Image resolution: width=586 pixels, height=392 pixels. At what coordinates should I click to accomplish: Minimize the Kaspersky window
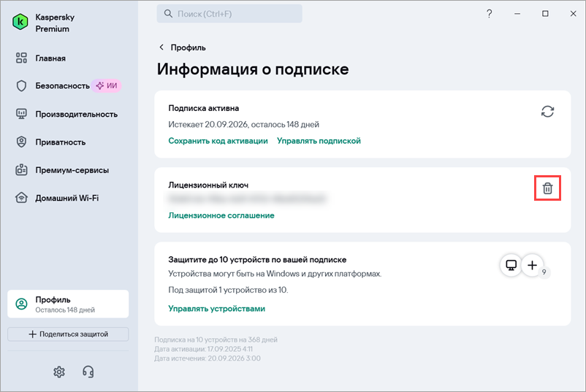[x=517, y=14]
